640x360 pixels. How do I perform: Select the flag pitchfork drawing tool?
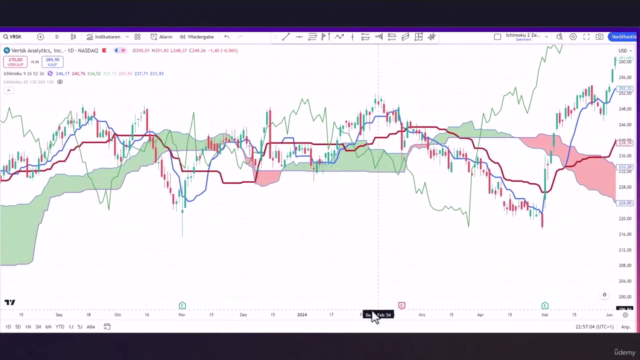click(x=326, y=37)
